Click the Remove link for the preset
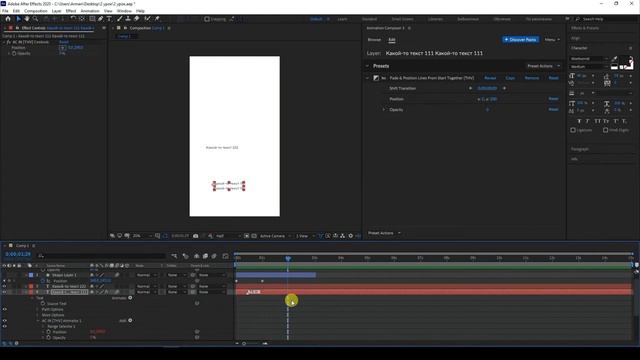The height and width of the screenshot is (360, 640). (x=532, y=78)
